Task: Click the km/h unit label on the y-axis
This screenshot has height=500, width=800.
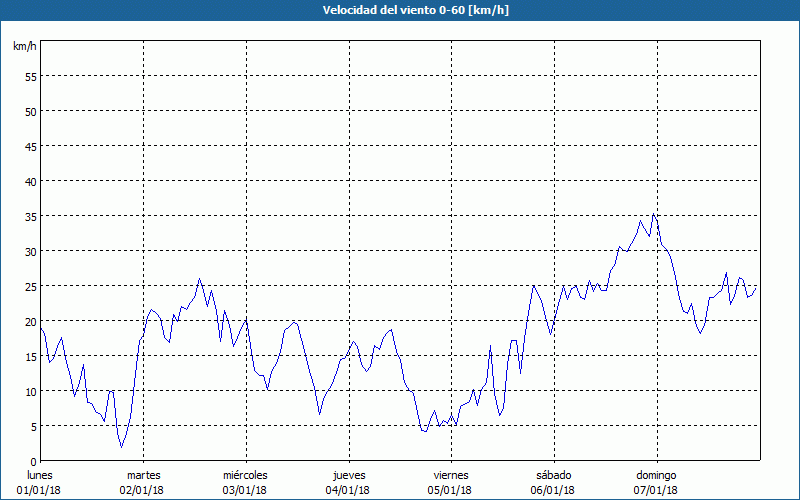Action: pos(24,47)
